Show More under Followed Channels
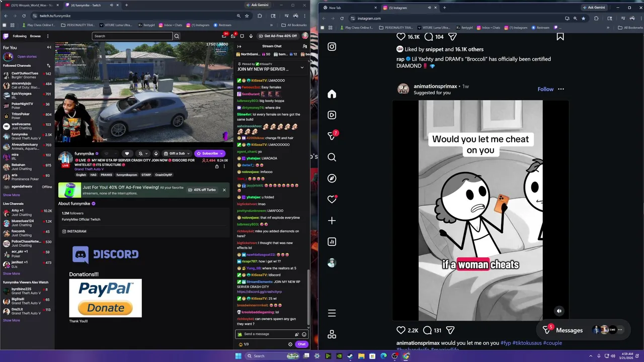The width and height of the screenshot is (644, 362). (x=12, y=195)
